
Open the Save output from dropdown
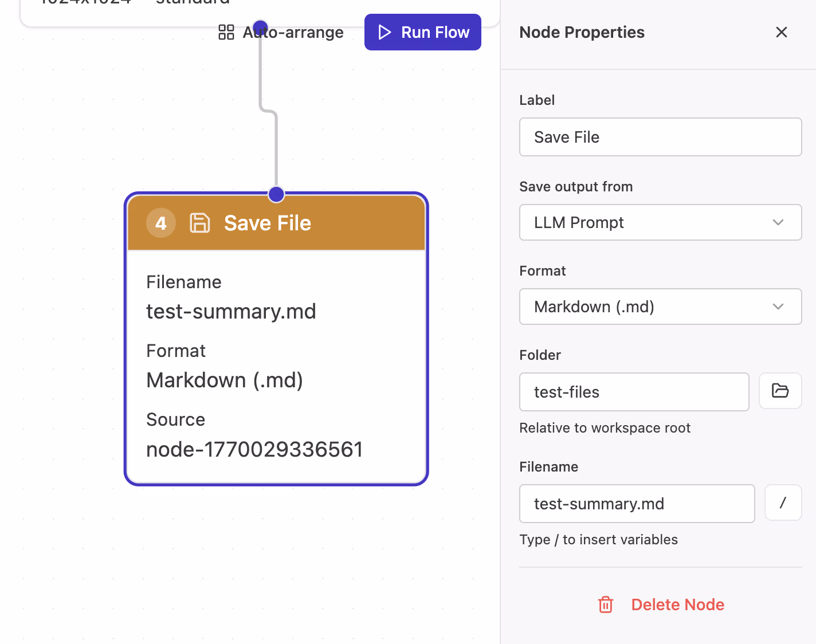660,222
